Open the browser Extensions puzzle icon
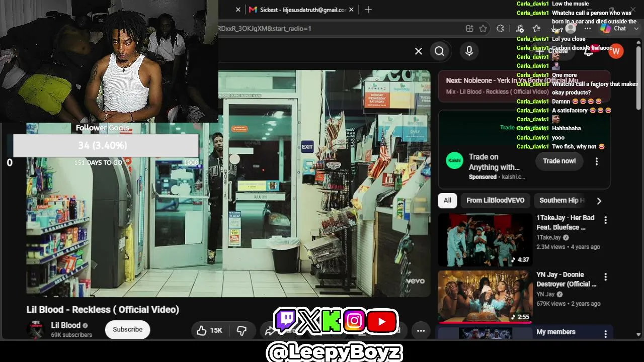 point(500,29)
